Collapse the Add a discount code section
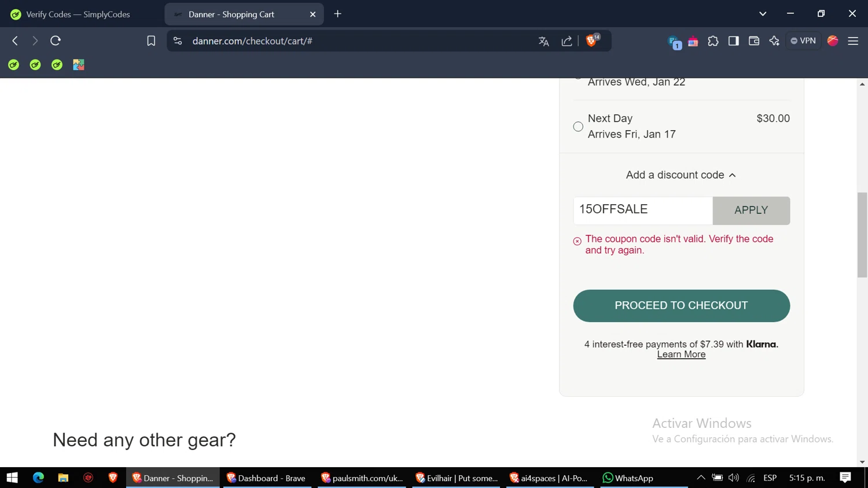 [681, 175]
